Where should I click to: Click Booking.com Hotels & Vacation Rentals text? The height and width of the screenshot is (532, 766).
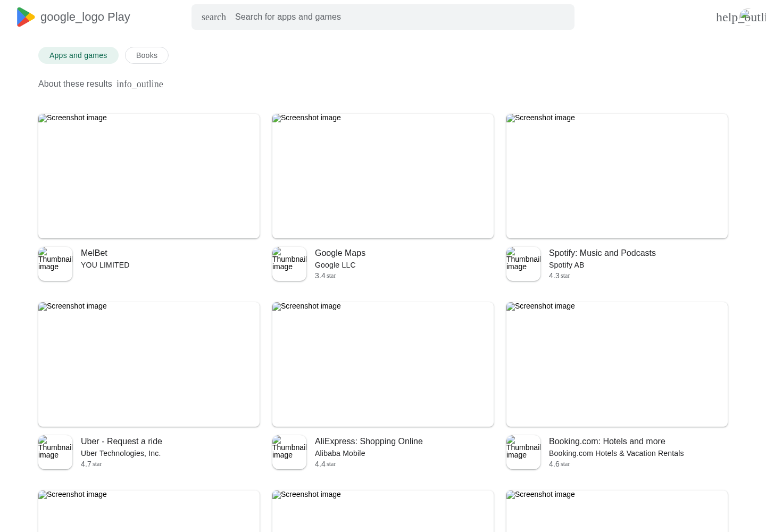(x=617, y=453)
